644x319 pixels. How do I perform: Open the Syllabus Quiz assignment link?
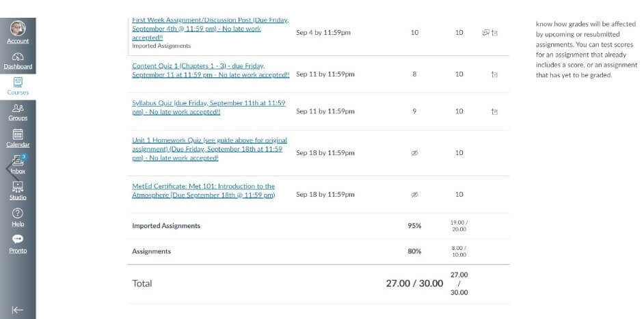click(x=209, y=107)
